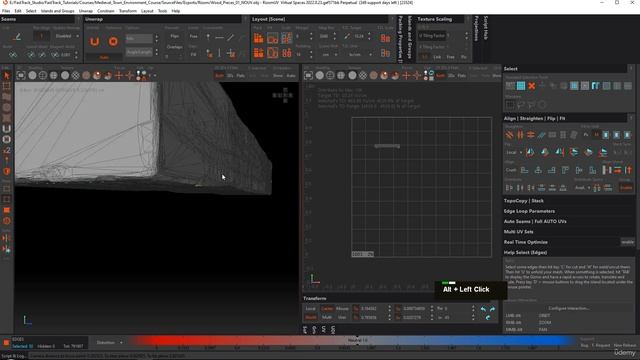
Task: Click the Auto button under Unwrap icons
Action: (x=104, y=58)
